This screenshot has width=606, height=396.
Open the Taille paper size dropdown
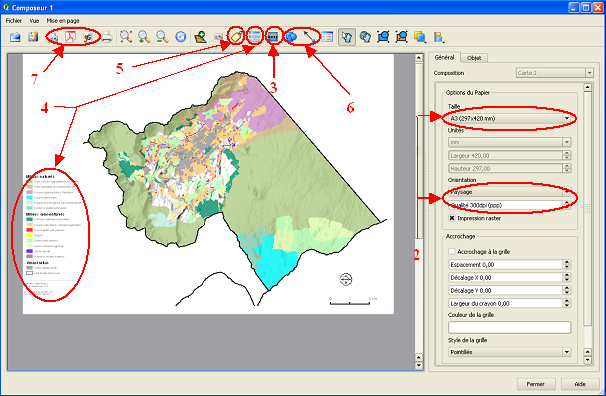pos(509,119)
